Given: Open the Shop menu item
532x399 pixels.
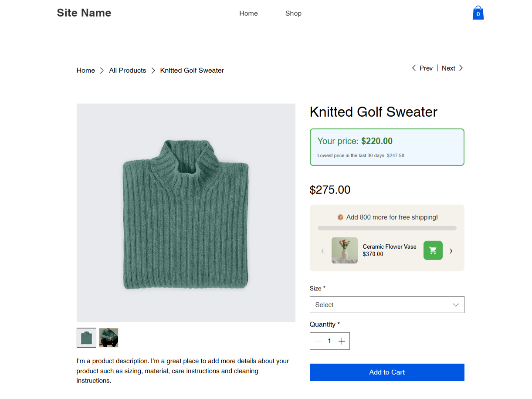Looking at the screenshot, I should pos(293,14).
